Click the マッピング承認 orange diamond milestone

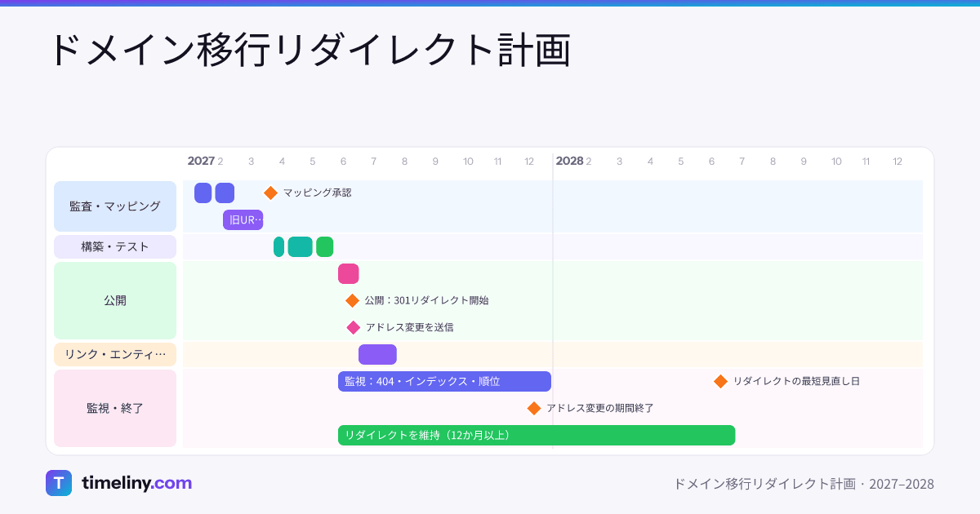click(x=270, y=193)
